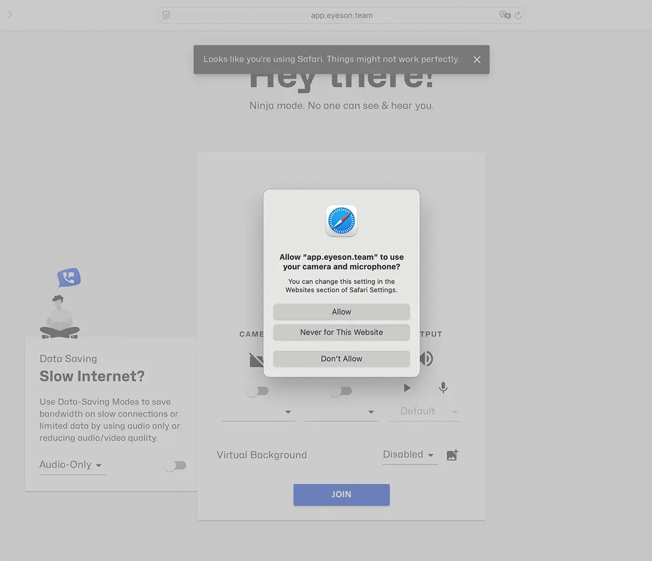Click the phone call chat bubble icon
Viewport: 652px width, 561px height.
point(69,277)
